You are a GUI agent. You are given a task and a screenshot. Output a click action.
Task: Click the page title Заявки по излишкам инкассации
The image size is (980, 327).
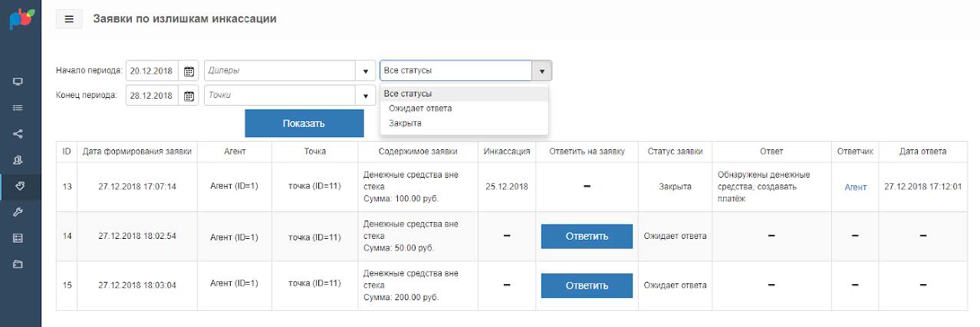(185, 19)
